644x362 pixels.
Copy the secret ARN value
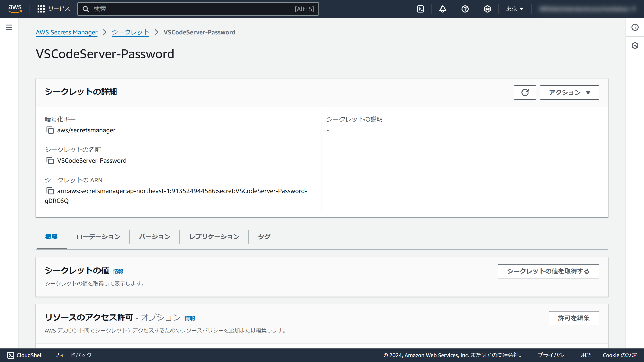(50, 191)
